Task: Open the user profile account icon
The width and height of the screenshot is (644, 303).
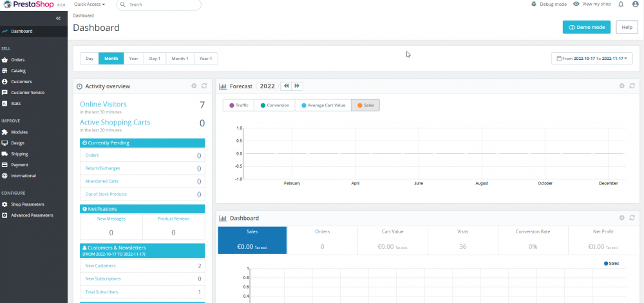Action: click(x=634, y=5)
